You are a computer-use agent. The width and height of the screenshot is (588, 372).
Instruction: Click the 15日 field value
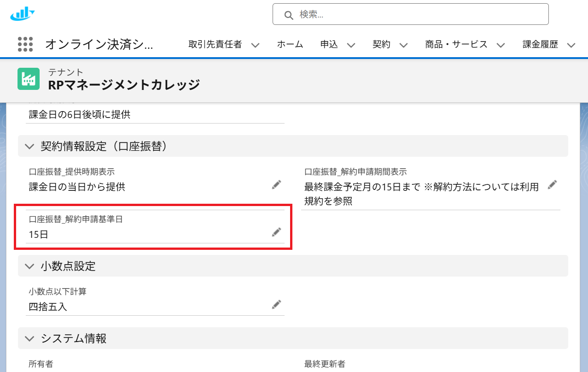[39, 235]
